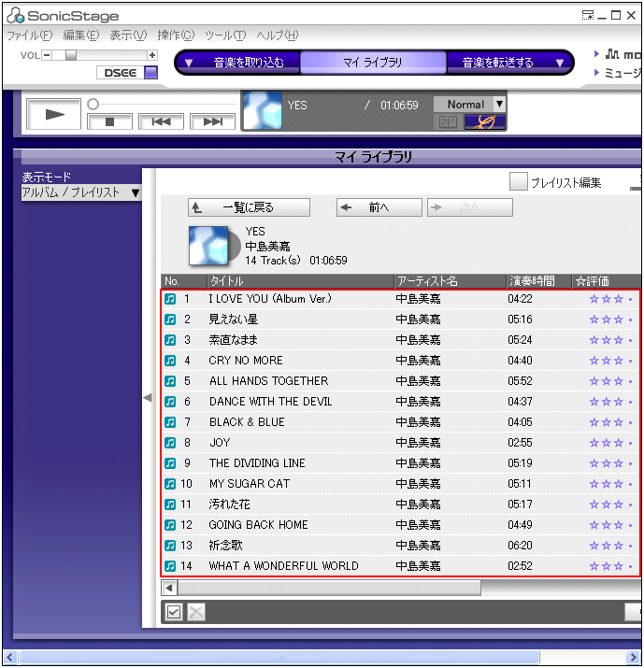Click album art thumbnail in player display
Image resolution: width=644 pixels, height=668 pixels.
[x=263, y=110]
